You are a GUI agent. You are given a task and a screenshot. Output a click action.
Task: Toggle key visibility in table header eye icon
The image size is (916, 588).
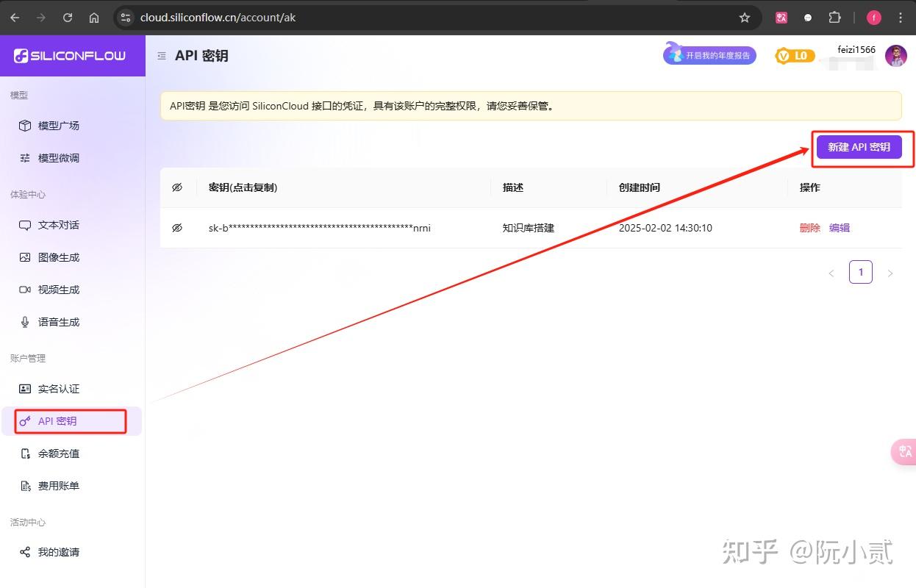pos(177,187)
